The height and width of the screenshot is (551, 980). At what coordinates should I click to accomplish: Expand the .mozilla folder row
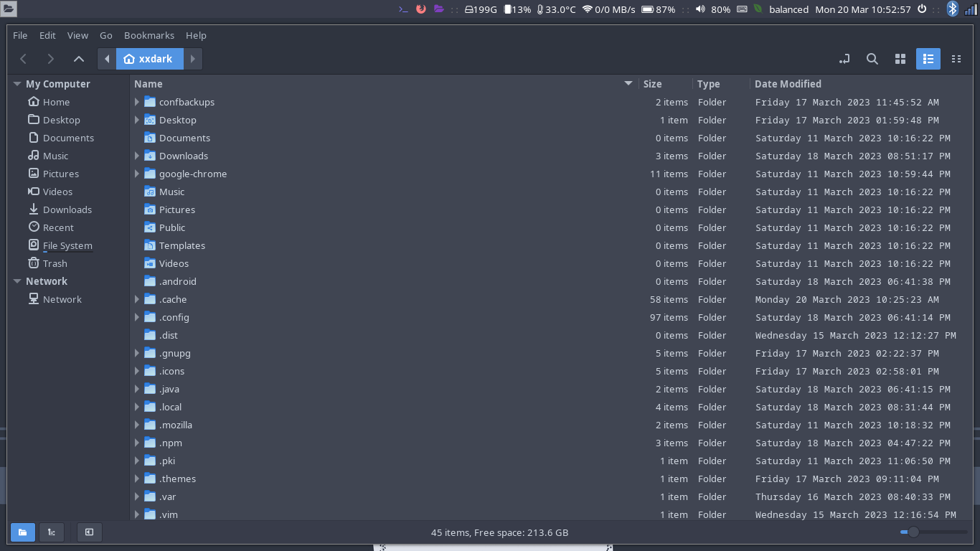point(137,425)
